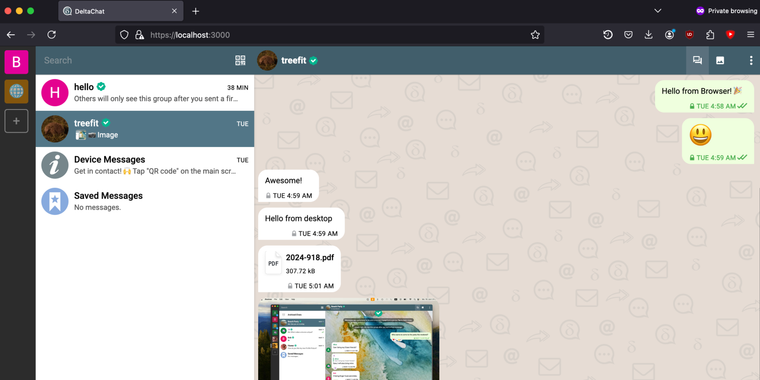Screen dimensions: 760x380
Task: Reload the DeltaChat page
Action: click(x=51, y=35)
